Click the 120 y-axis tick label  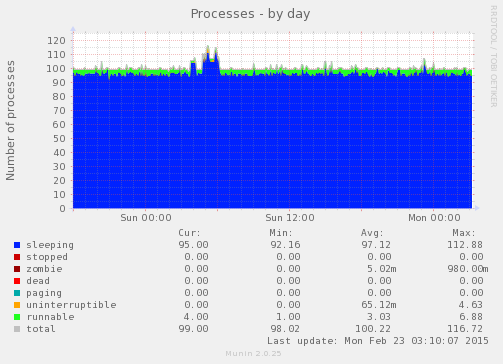[x=56, y=41]
